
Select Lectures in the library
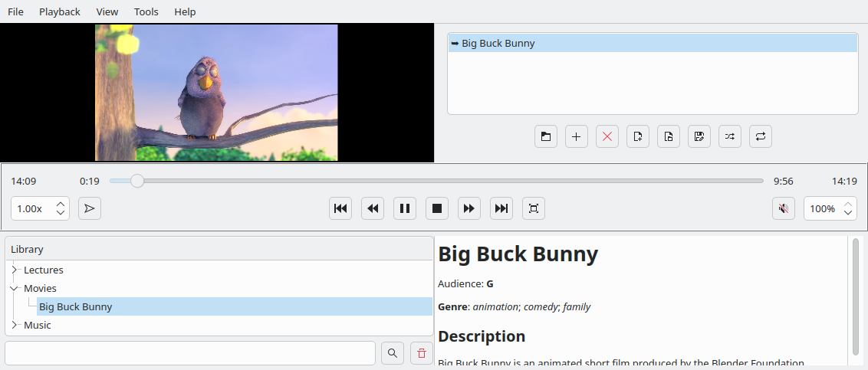coord(44,270)
